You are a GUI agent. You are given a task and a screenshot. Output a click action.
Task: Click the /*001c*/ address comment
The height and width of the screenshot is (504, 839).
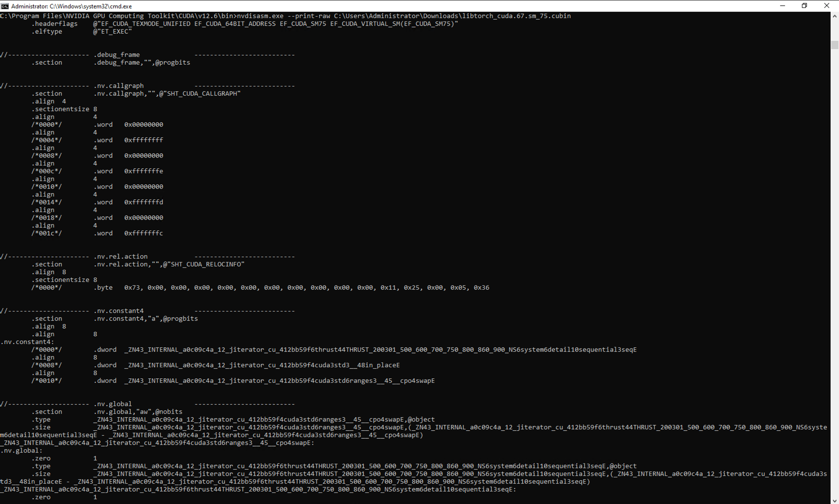(47, 234)
